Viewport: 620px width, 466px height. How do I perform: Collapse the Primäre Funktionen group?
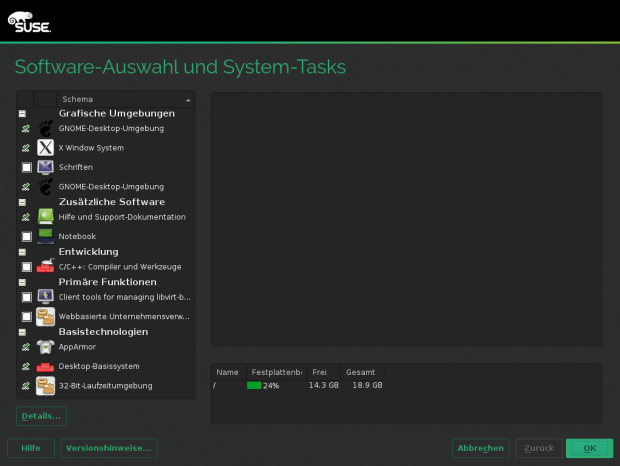point(23,282)
